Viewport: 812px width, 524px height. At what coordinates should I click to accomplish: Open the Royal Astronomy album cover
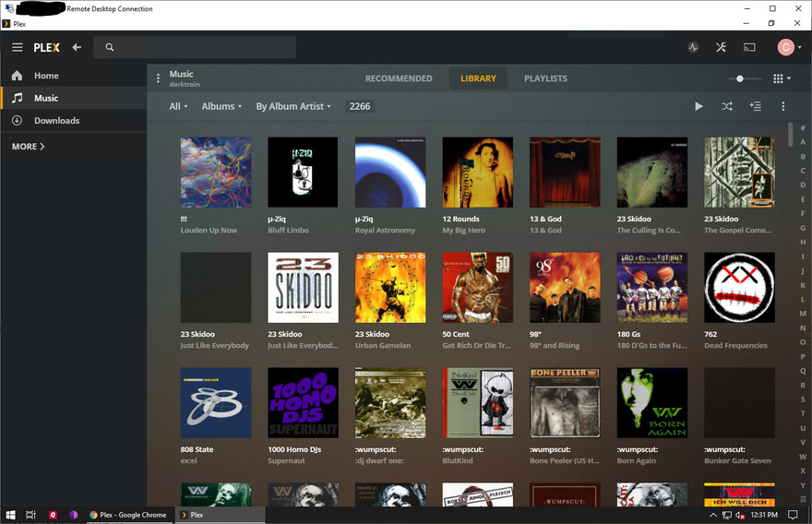click(x=390, y=173)
